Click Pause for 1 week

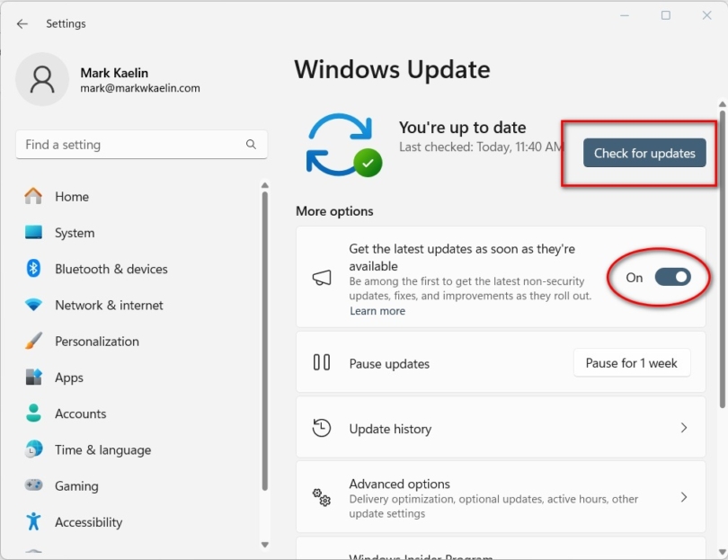[632, 362]
